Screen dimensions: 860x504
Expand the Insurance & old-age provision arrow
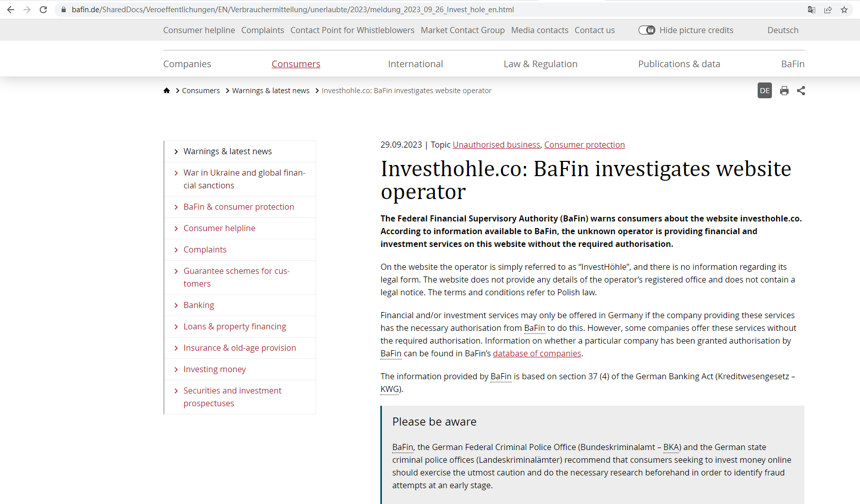176,348
